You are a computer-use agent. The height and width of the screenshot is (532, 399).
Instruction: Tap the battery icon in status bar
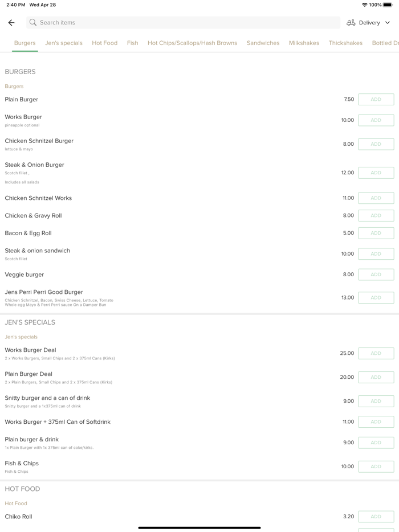click(388, 5)
